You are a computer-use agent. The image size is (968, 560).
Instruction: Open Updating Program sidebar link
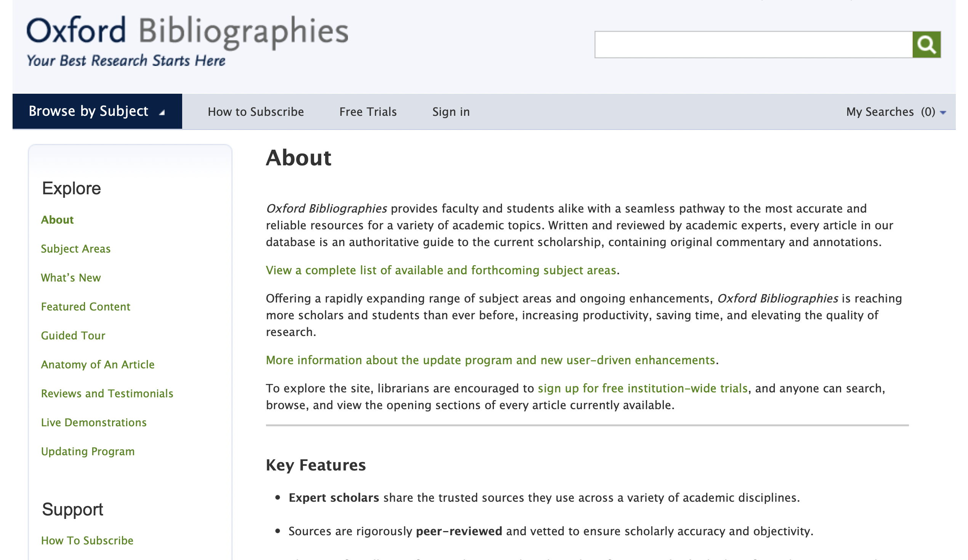click(88, 451)
